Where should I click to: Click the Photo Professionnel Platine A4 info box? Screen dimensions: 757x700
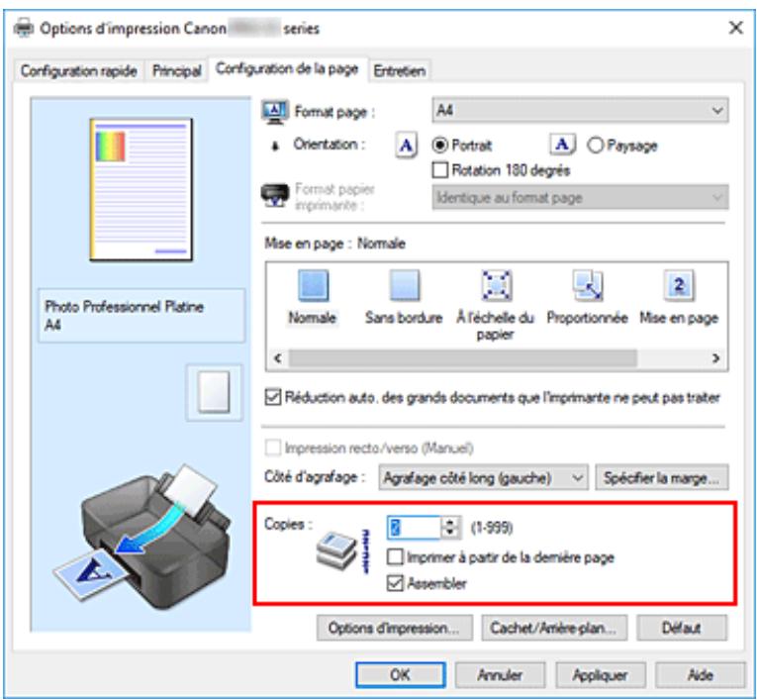(x=142, y=316)
